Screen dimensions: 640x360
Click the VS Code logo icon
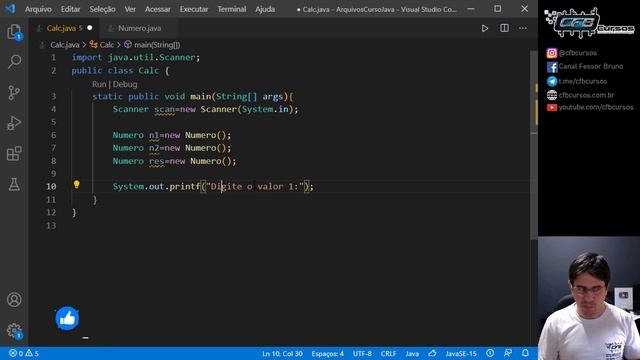(10, 9)
